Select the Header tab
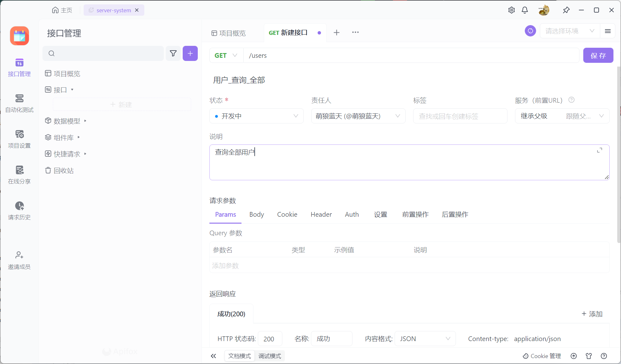Screen dimensions: 621x364 321,215
